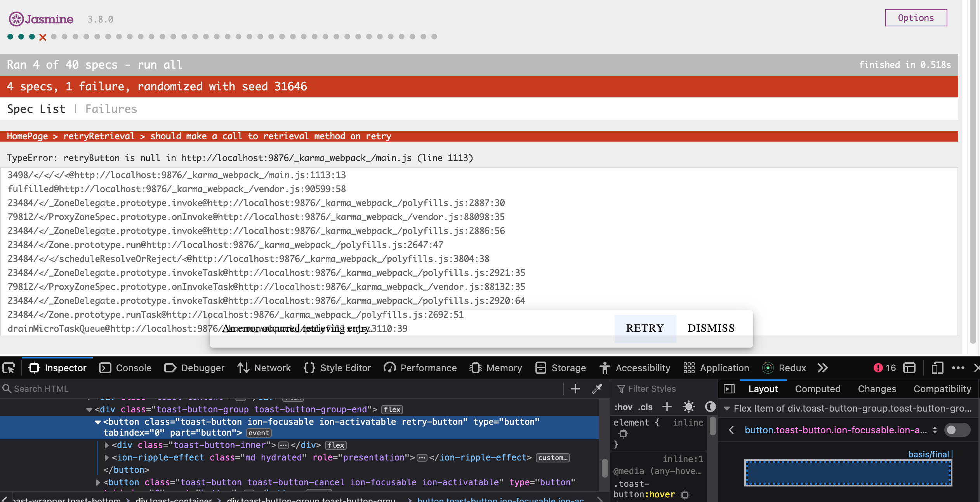Activate the element picker icon

(9, 368)
